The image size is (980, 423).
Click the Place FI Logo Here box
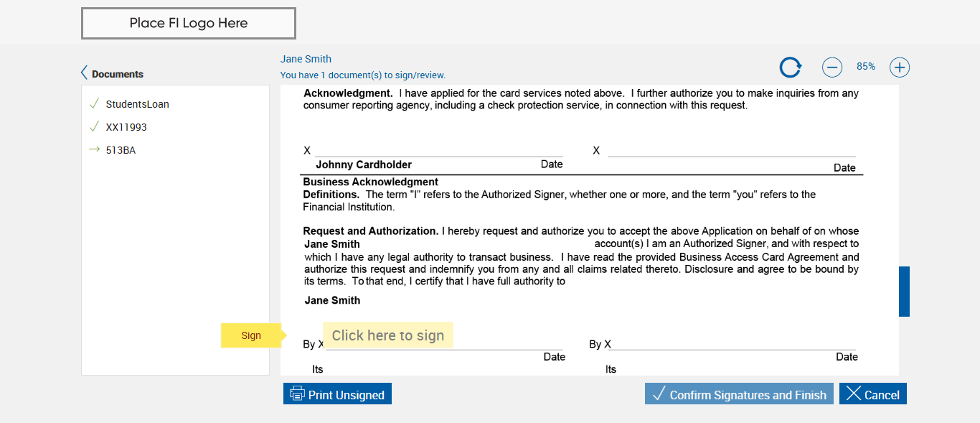click(189, 23)
